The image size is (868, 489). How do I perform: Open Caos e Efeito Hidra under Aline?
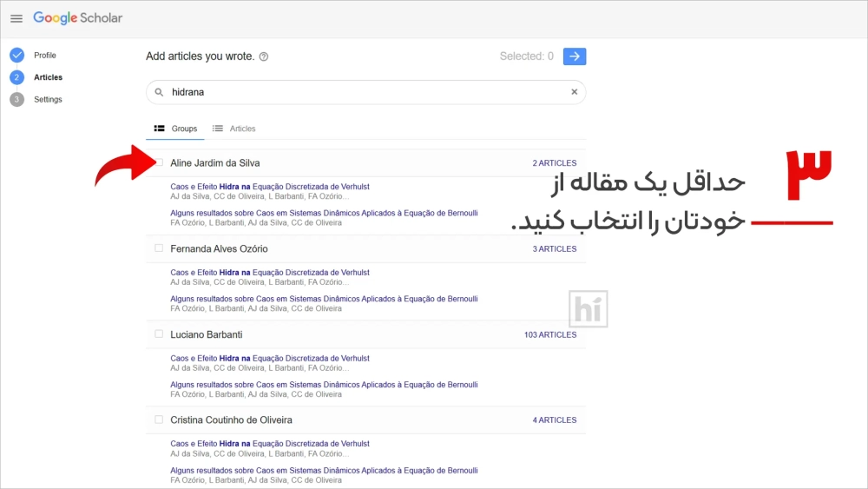[x=270, y=187]
